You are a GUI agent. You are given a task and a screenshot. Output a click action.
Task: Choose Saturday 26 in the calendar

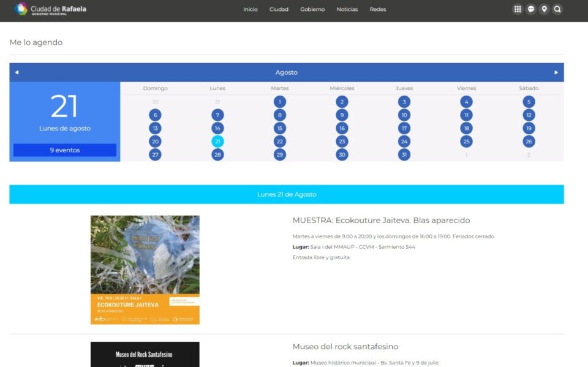[529, 142]
